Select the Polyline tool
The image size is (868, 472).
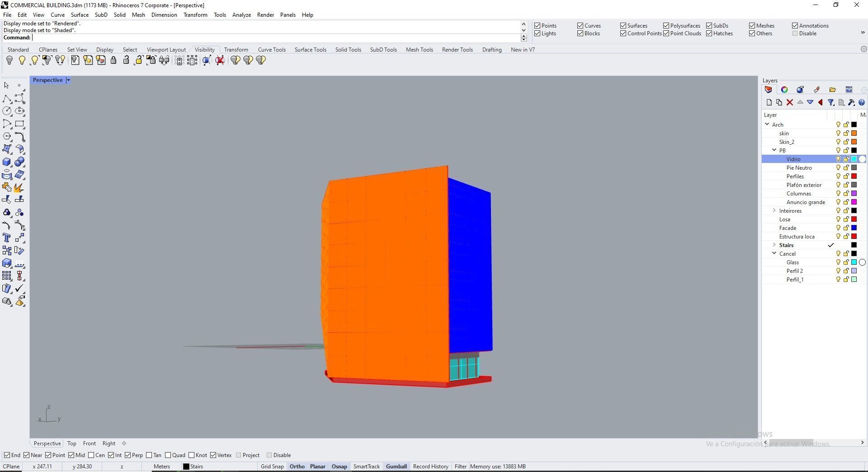pyautogui.click(x=7, y=99)
